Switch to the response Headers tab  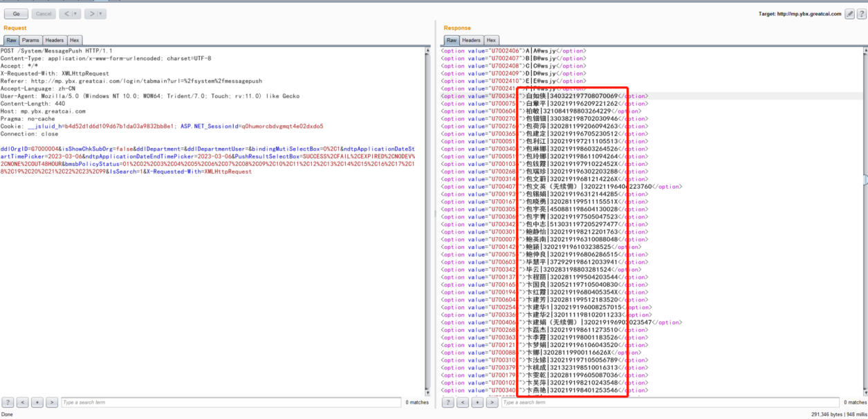471,40
